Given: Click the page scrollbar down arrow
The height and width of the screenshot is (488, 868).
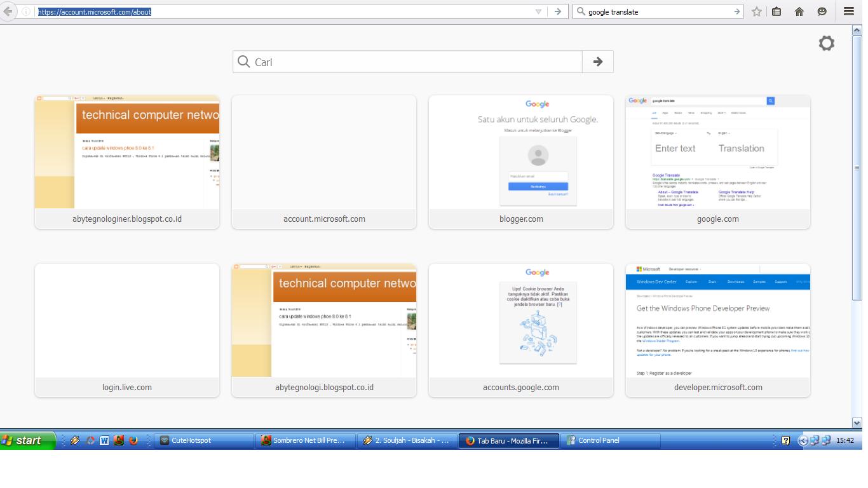Looking at the screenshot, I should pyautogui.click(x=857, y=423).
